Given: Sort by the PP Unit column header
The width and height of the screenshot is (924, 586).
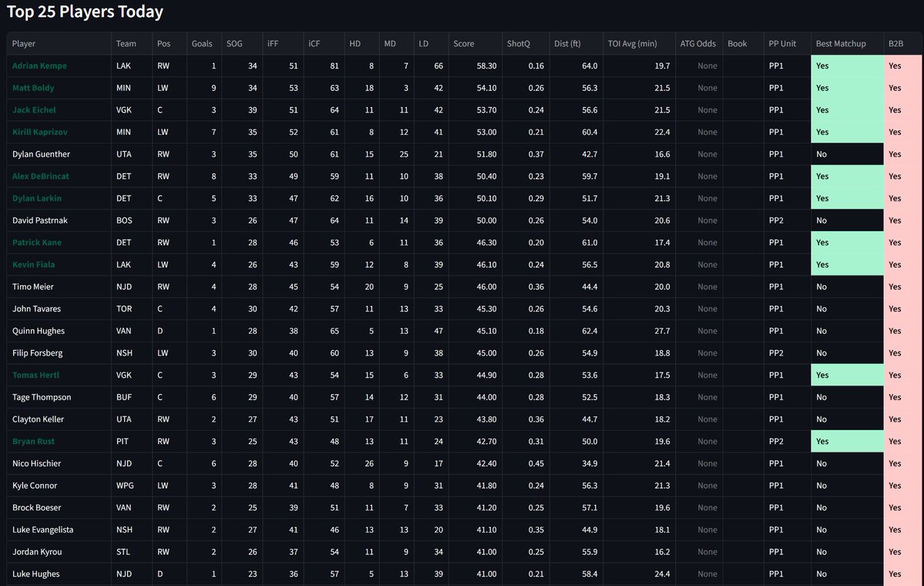Looking at the screenshot, I should [781, 43].
